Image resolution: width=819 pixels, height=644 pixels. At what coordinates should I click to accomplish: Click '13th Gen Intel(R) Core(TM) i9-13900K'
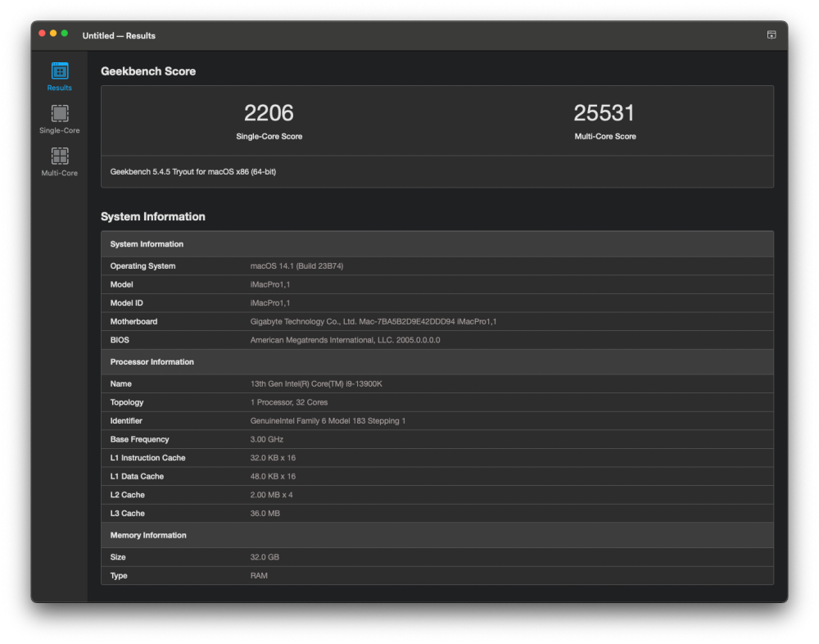(x=316, y=383)
